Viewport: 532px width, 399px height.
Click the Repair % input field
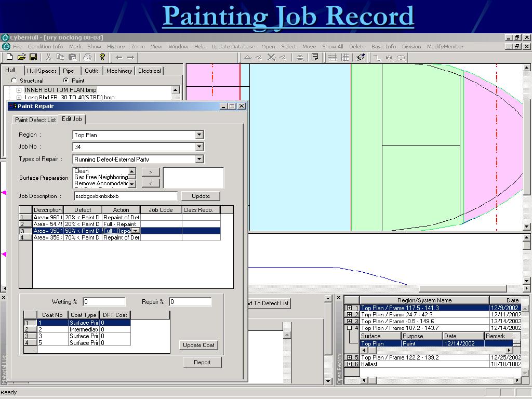[x=190, y=302]
